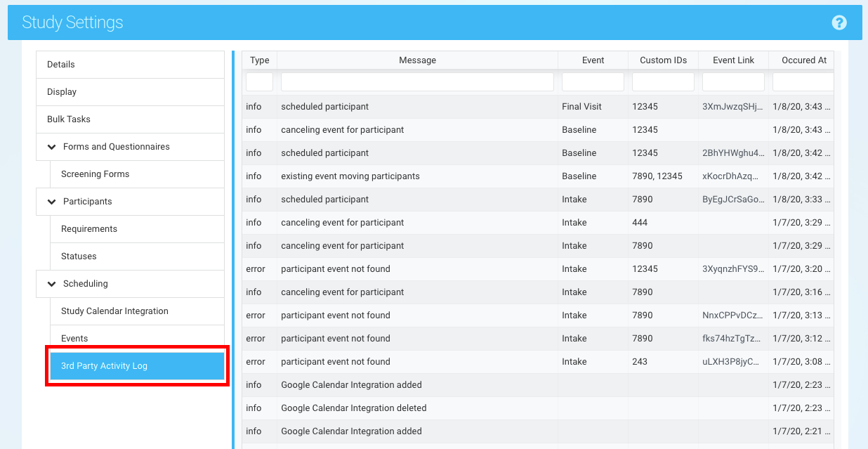Open participant Requirements settings
This screenshot has width=868, height=449.
[89, 229]
